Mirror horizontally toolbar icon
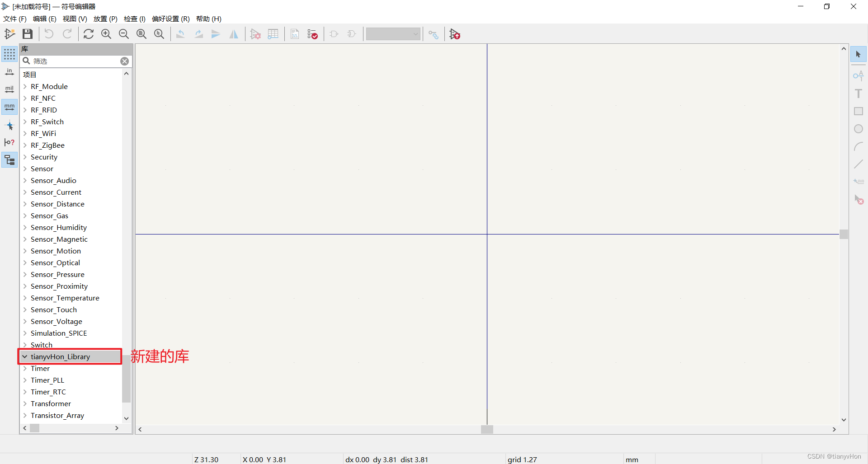This screenshot has width=868, height=464. pos(234,34)
